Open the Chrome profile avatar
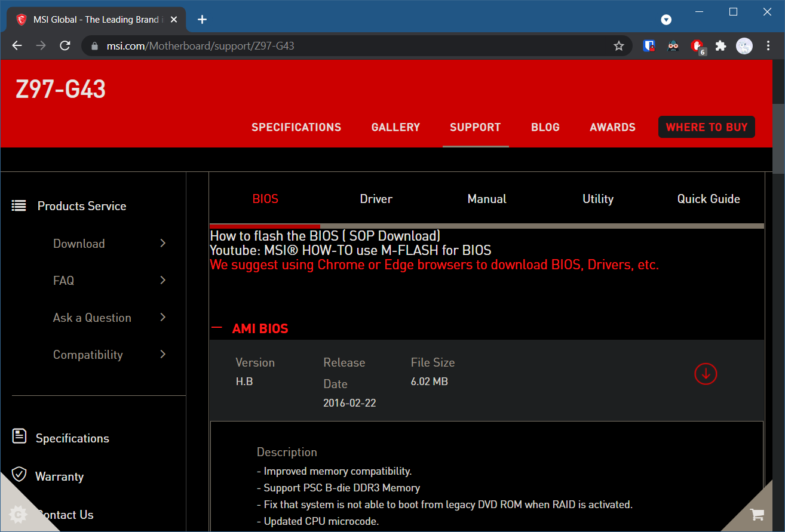Image resolution: width=785 pixels, height=532 pixels. tap(744, 45)
